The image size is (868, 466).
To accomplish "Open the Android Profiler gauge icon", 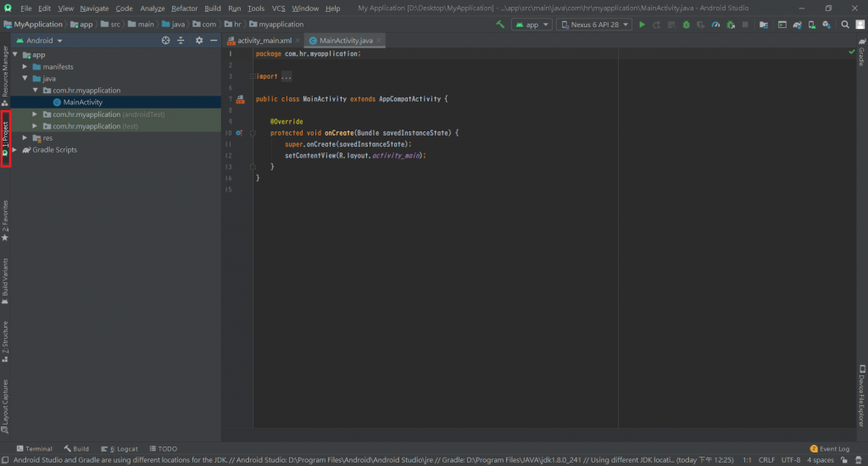I will click(715, 25).
